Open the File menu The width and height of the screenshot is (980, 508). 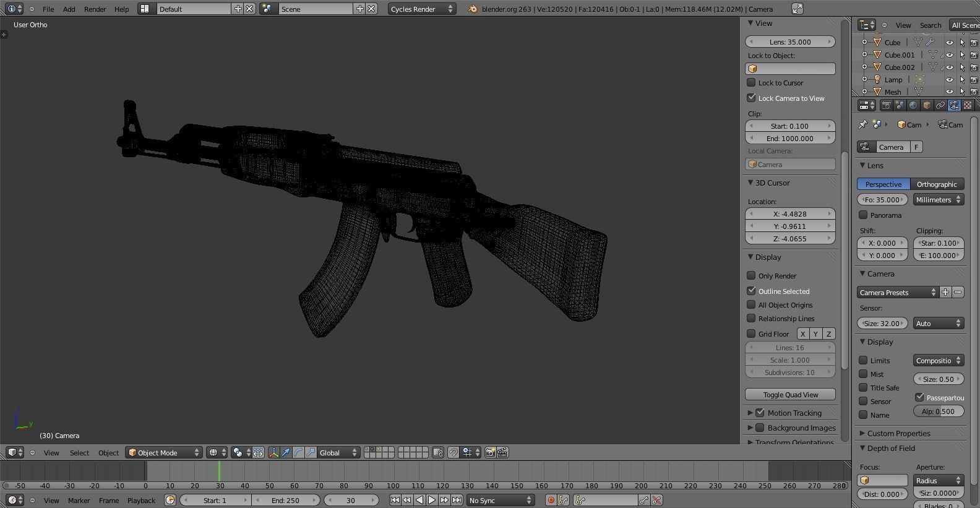[x=48, y=9]
